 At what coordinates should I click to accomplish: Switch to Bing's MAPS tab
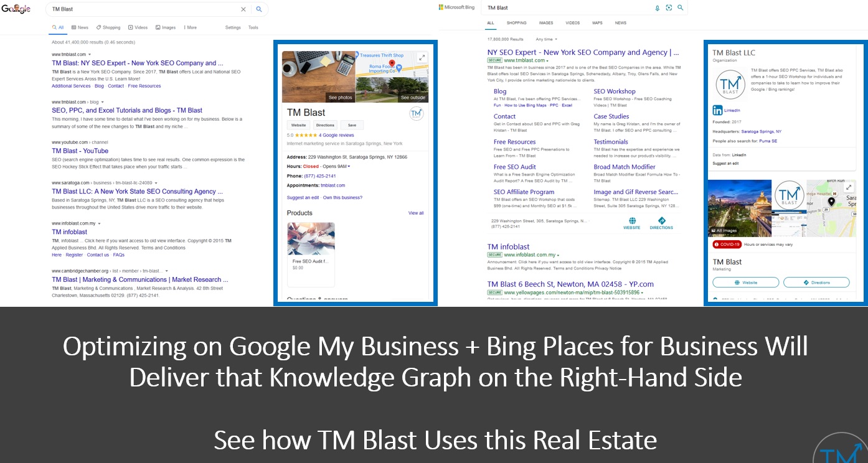click(597, 23)
